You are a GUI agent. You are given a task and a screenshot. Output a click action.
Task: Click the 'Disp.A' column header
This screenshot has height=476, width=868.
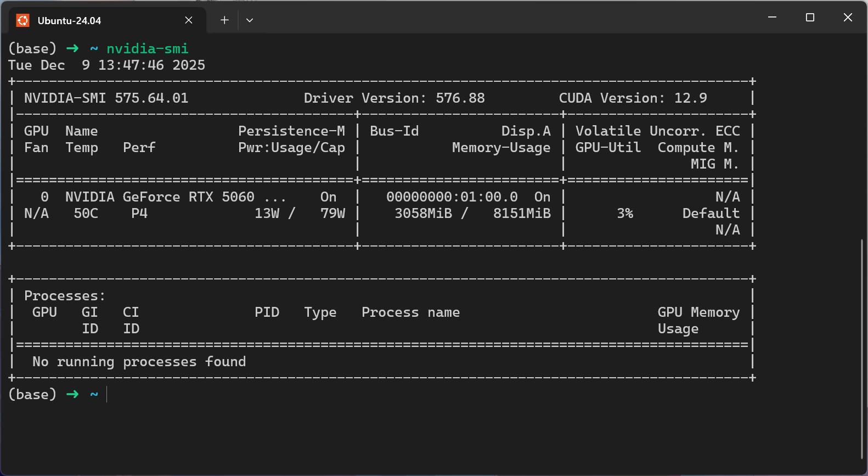coord(526,131)
